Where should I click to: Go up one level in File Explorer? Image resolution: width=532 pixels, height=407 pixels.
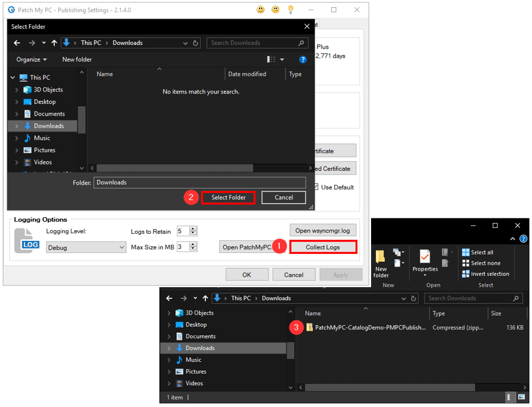pyautogui.click(x=205, y=298)
